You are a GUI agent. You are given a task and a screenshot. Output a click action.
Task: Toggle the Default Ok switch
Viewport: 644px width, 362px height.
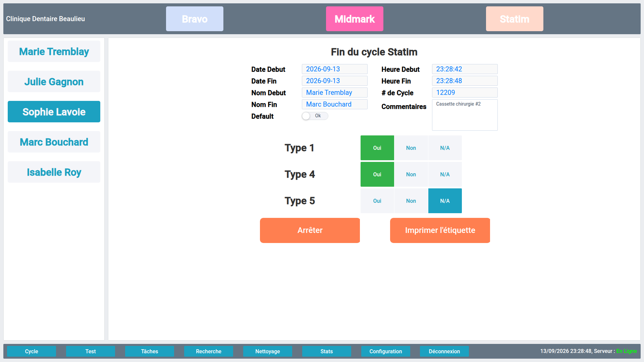pyautogui.click(x=315, y=116)
